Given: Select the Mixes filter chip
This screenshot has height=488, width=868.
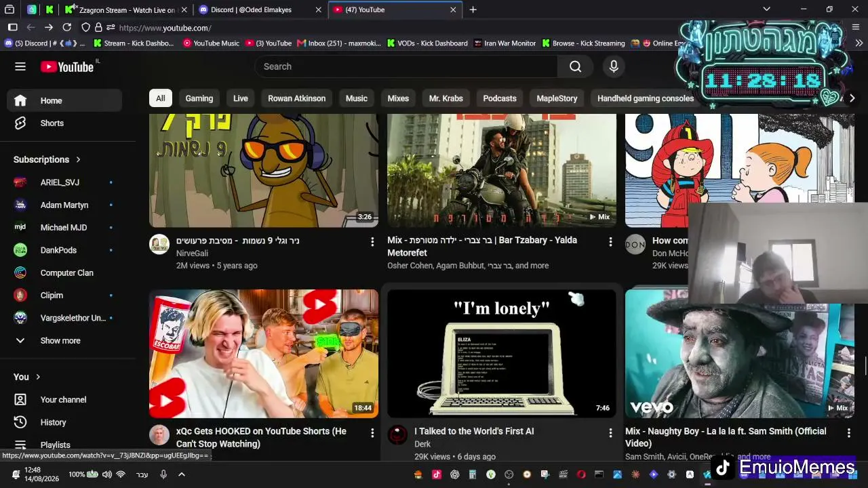Looking at the screenshot, I should 398,98.
